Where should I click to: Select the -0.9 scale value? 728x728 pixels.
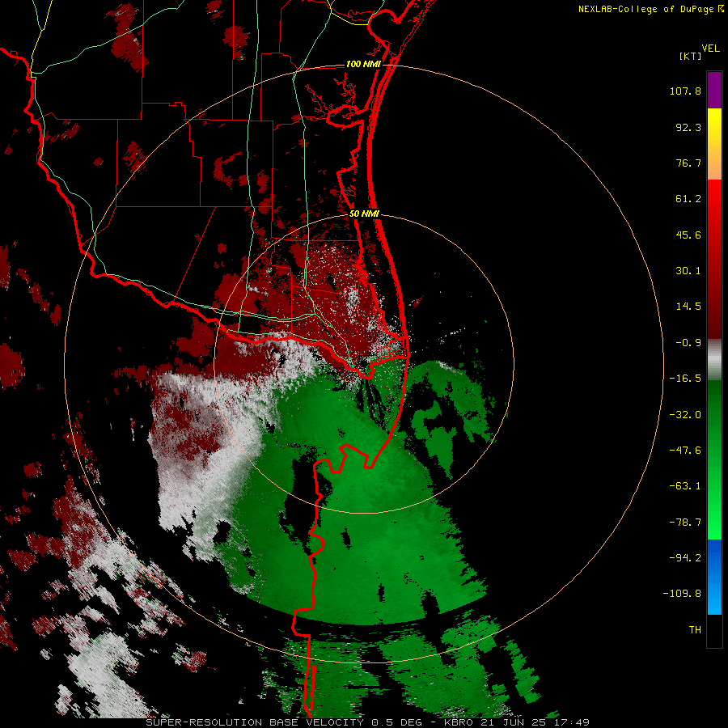pyautogui.click(x=688, y=343)
